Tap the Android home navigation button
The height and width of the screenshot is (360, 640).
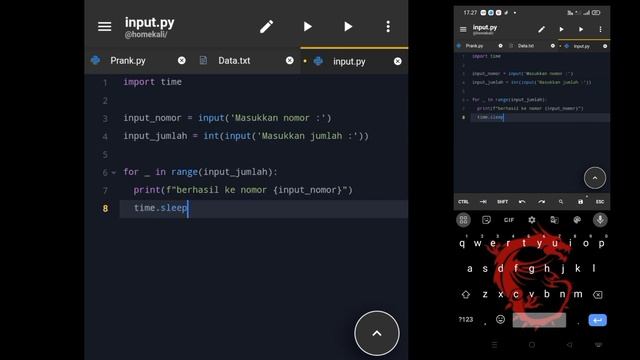(x=532, y=345)
